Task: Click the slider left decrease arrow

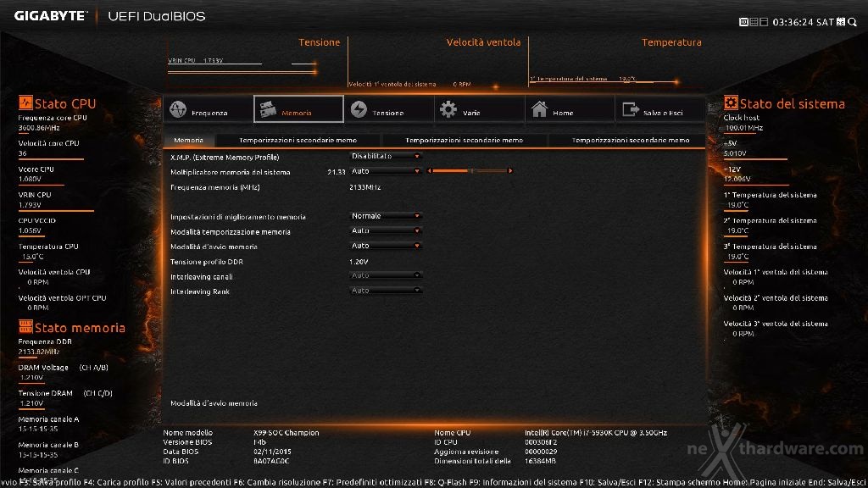Action: coord(430,171)
